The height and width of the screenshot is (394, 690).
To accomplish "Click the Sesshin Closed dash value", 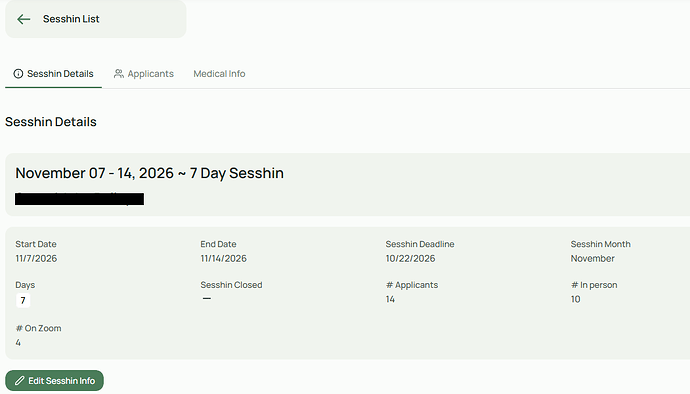I will [207, 298].
